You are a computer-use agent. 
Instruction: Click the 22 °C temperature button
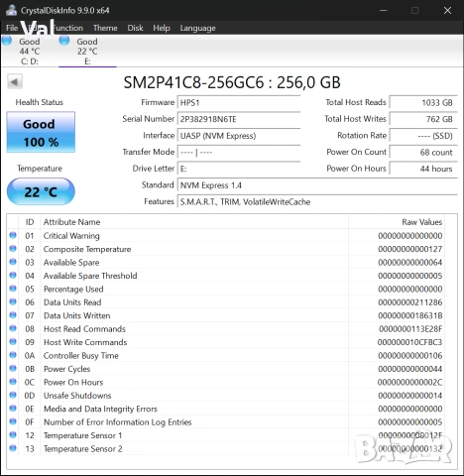(41, 191)
